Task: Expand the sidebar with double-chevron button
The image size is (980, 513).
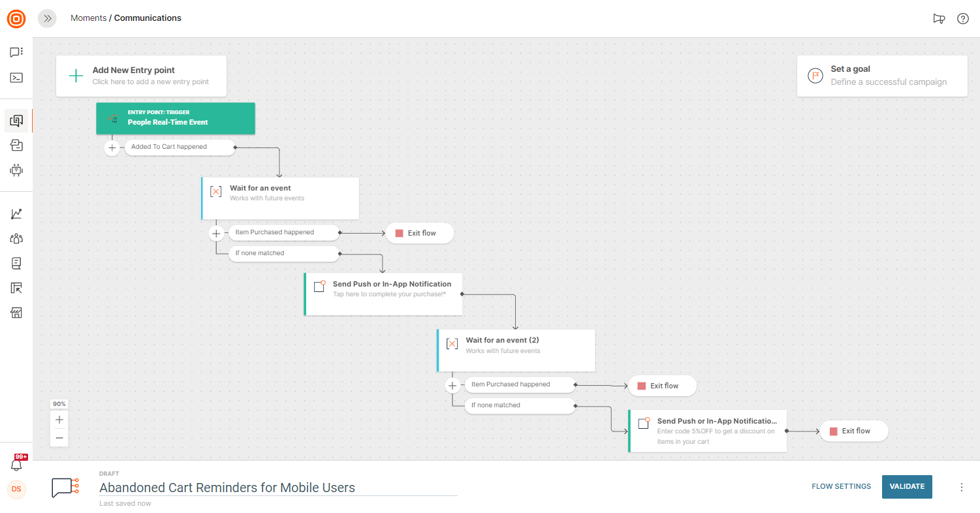Action: 48,18
